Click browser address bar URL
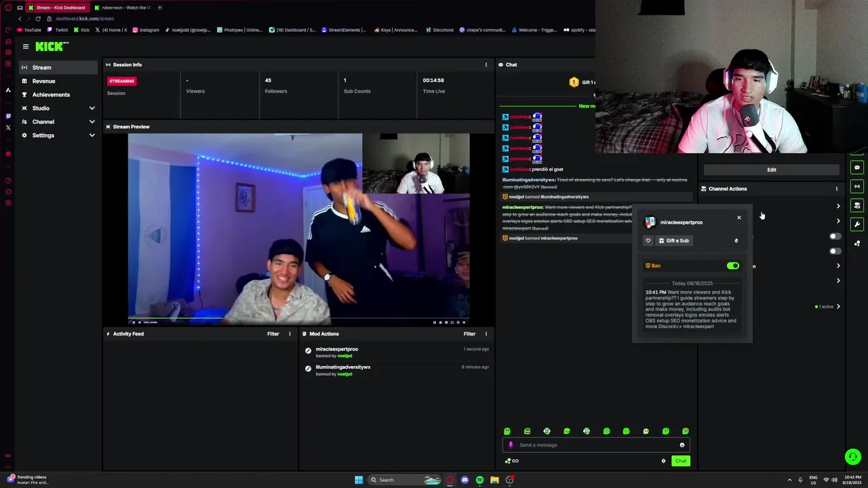 (x=85, y=19)
